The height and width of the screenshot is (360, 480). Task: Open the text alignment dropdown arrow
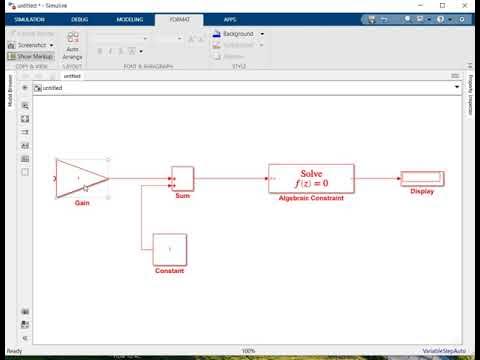(141, 51)
